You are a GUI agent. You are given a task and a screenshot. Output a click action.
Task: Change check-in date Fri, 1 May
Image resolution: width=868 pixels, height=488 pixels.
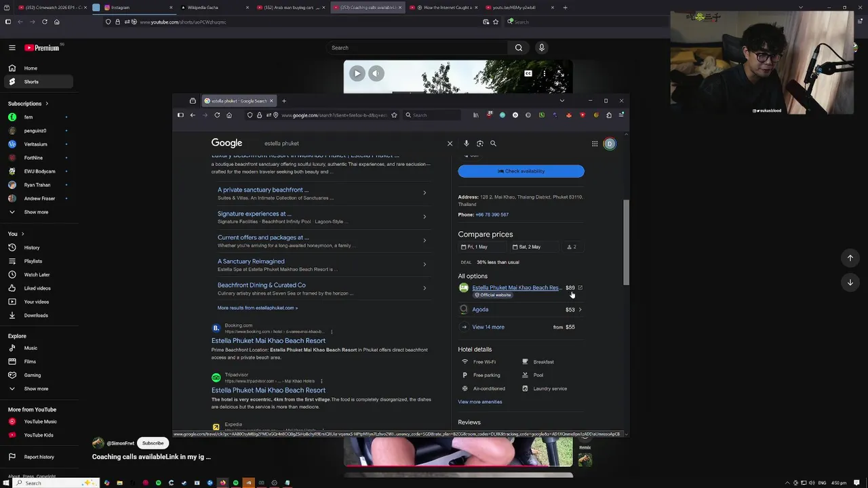tap(483, 247)
